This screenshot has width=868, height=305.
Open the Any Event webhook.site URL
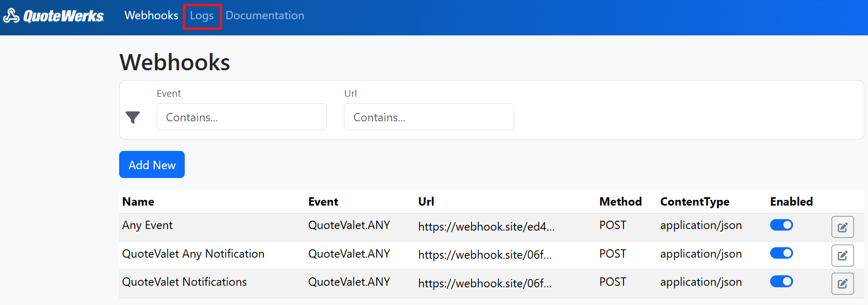[x=486, y=227]
